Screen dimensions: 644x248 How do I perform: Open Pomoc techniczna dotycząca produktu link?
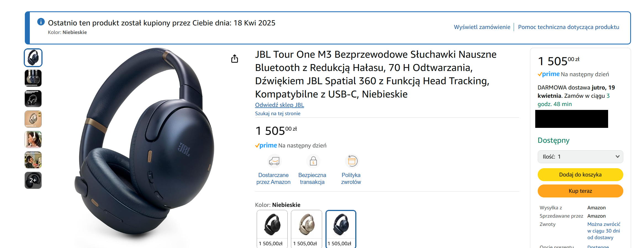click(x=568, y=27)
